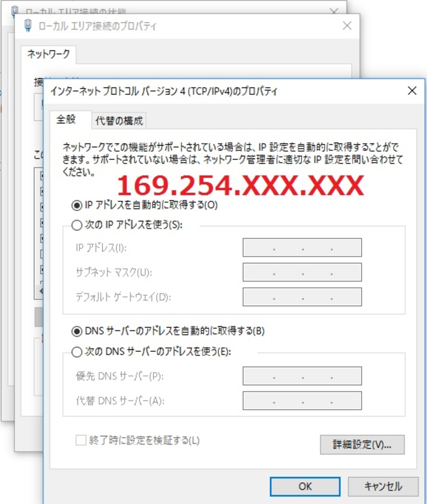Switch to the 代替の構成 tab
Screen dimensions: 427x504
(x=119, y=121)
